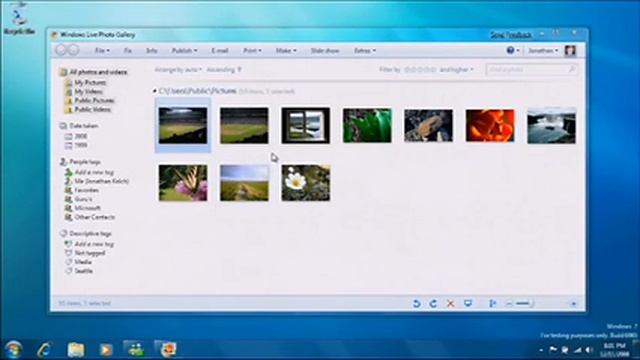
Task: Select Public Pictures in sidebar
Action: point(94,100)
